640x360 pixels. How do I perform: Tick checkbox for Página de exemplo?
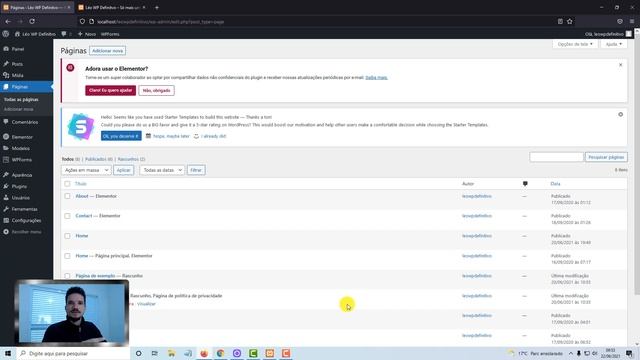pos(67,276)
